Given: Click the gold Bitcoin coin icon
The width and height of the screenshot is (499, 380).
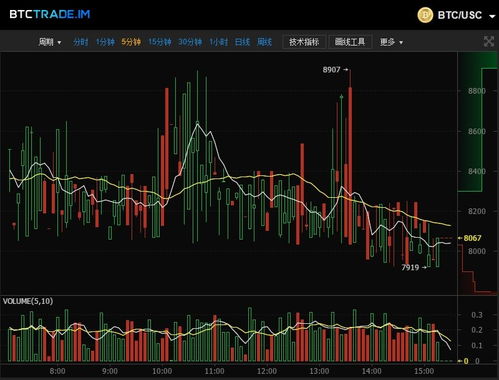Looking at the screenshot, I should coord(425,15).
